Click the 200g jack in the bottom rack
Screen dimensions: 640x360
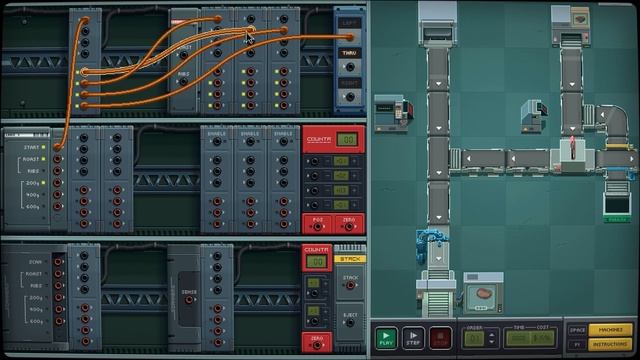pos(58,298)
